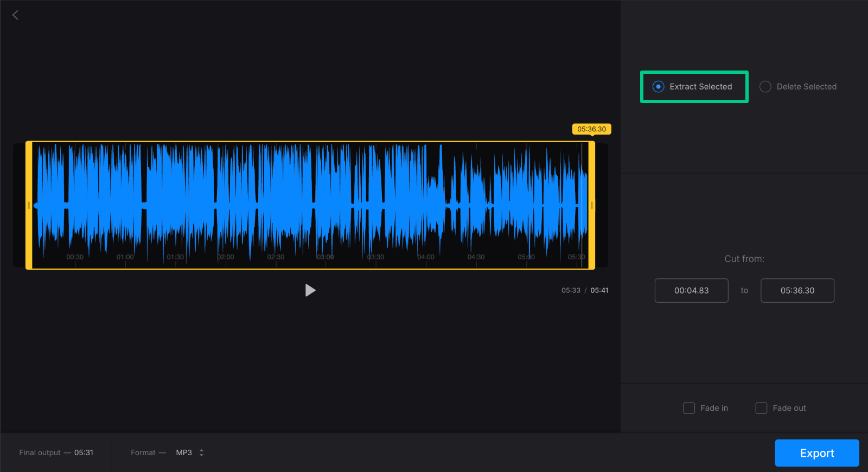Screen dimensions: 868x472
Task: Grab the left yellow trim handle
Action: coord(29,205)
